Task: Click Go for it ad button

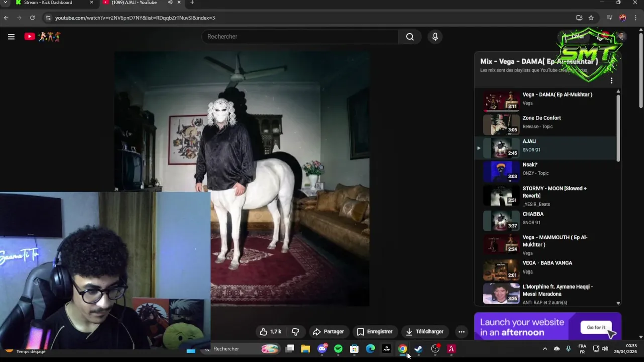Action: [596, 327]
